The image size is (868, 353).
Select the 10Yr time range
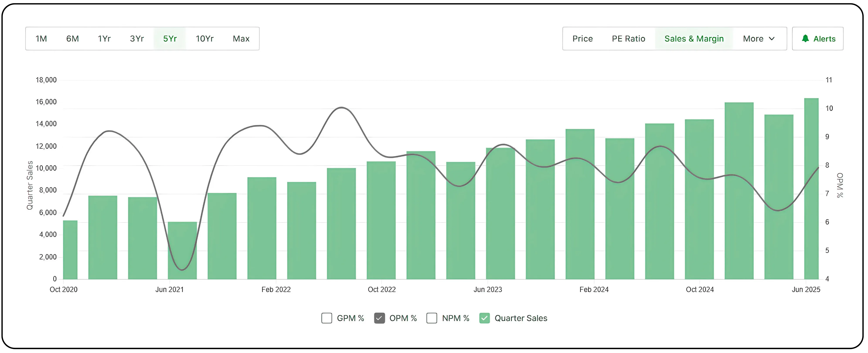click(x=204, y=38)
